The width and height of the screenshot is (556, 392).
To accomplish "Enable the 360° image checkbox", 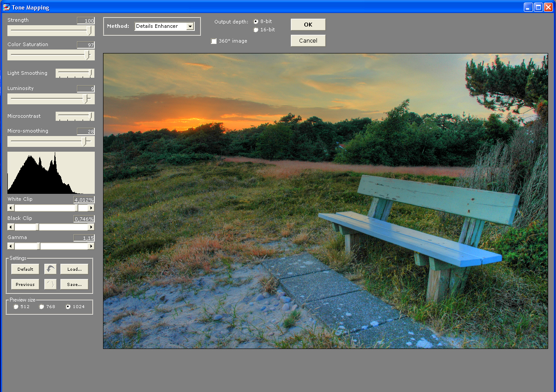I will pyautogui.click(x=214, y=41).
